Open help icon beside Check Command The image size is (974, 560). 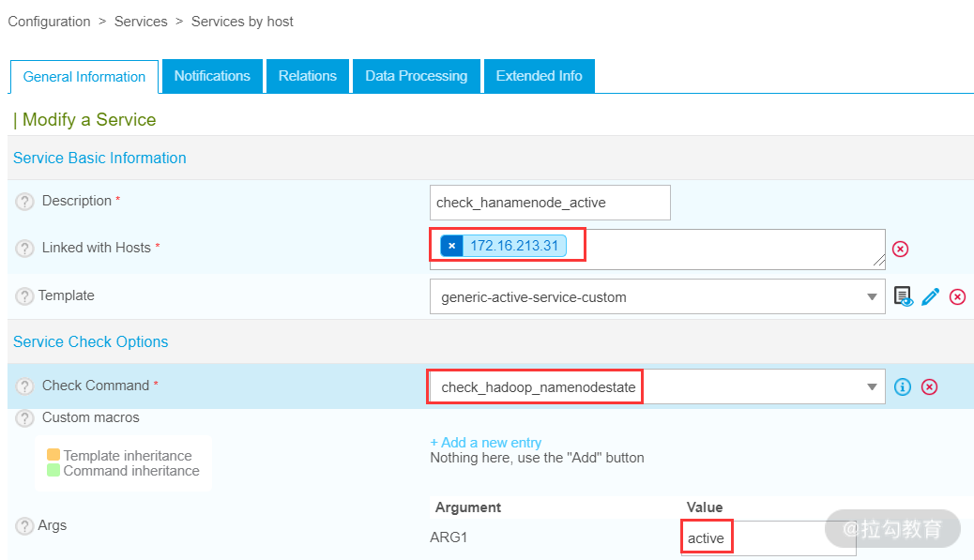(x=24, y=386)
